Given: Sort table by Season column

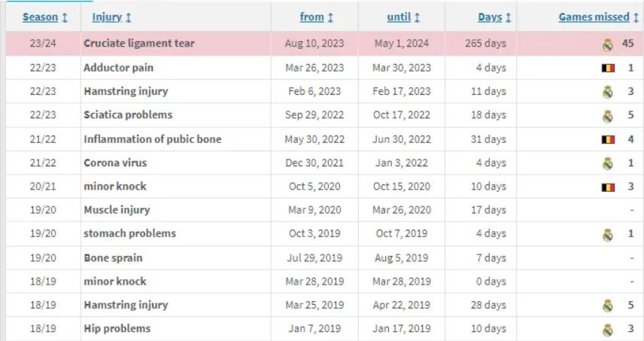Looking at the screenshot, I should point(41,17).
